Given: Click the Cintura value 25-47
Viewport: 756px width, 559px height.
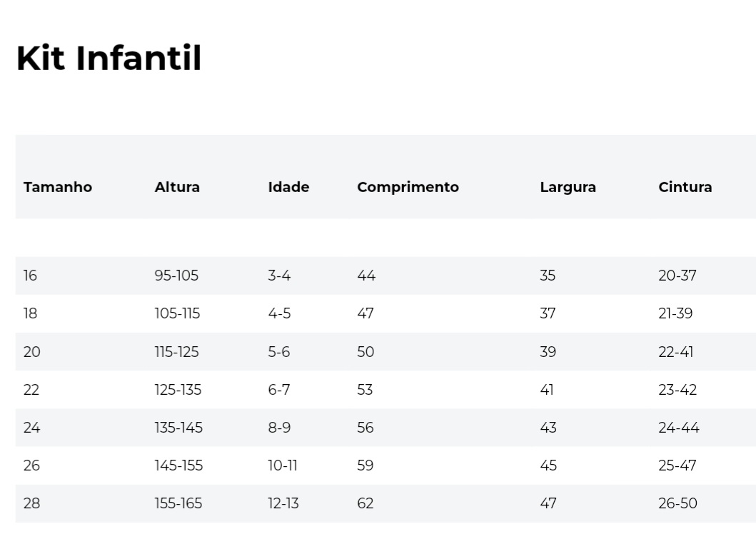Looking at the screenshot, I should click(677, 465).
